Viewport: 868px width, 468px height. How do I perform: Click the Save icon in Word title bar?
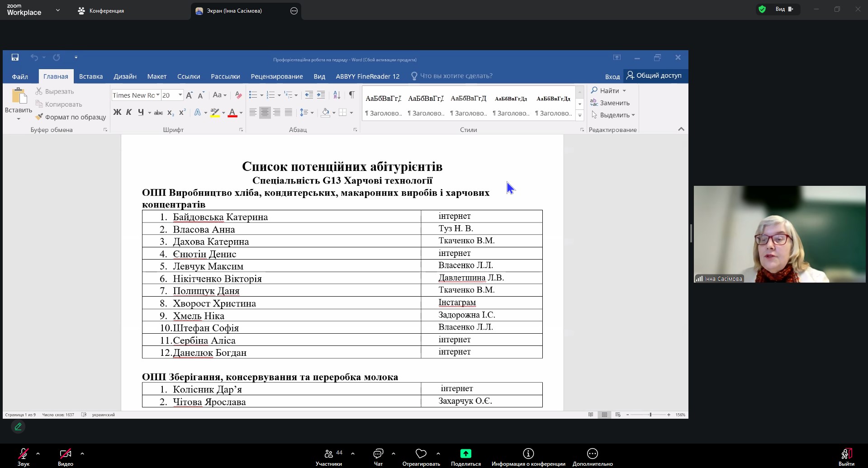pos(15,57)
